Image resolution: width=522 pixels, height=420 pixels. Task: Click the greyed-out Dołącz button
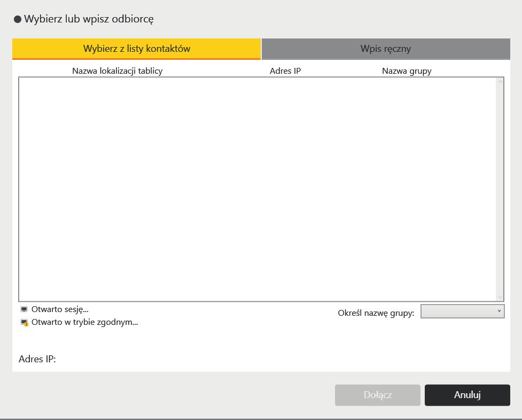(378, 395)
